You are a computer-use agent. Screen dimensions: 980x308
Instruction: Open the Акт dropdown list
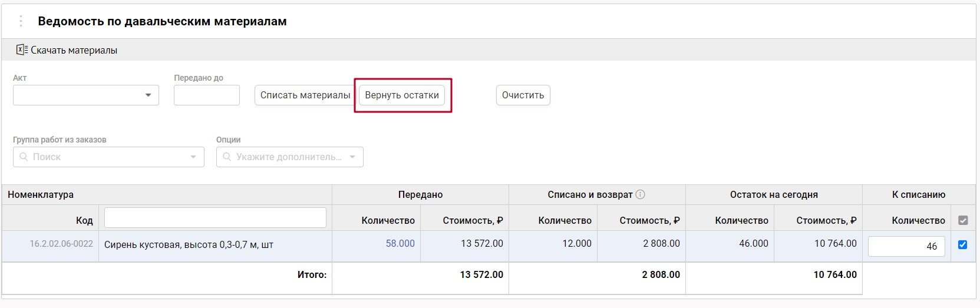(148, 95)
